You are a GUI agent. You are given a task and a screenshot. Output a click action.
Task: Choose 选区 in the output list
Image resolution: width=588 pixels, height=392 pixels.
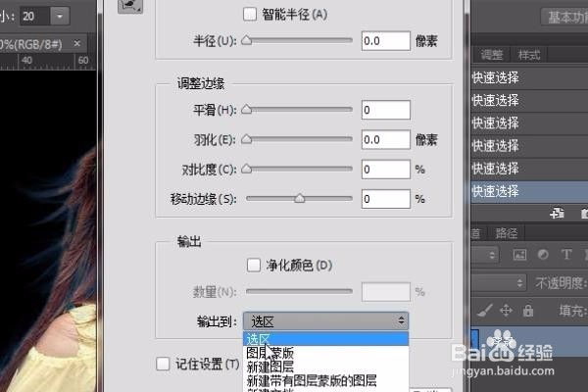[326, 339]
